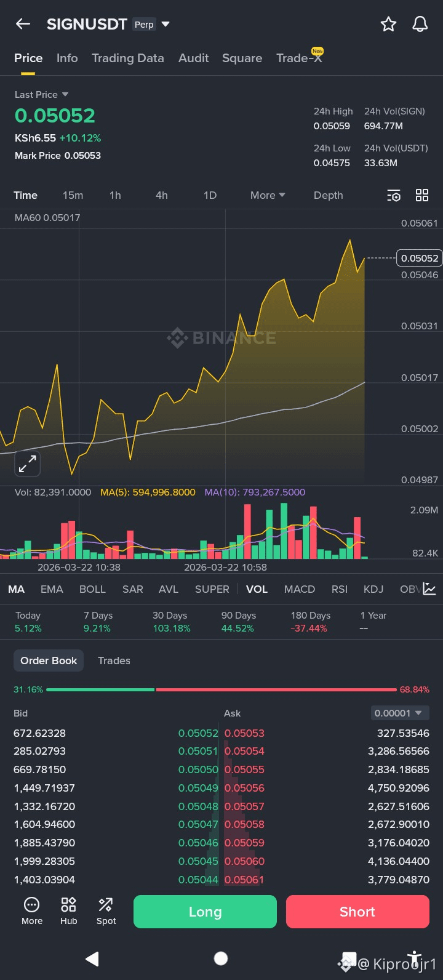Toggle the KDJ indicator
Viewport: 443px width, 980px height.
(x=373, y=589)
